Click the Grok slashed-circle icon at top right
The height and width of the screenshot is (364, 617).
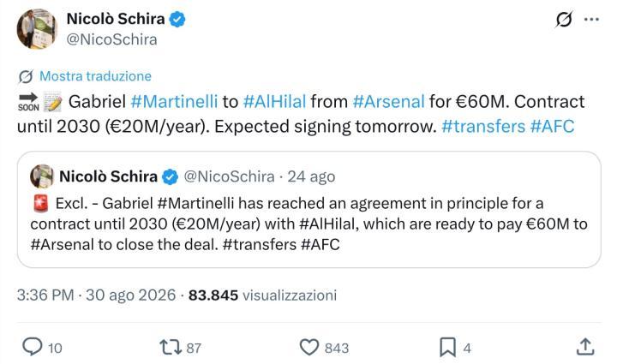coord(564,19)
